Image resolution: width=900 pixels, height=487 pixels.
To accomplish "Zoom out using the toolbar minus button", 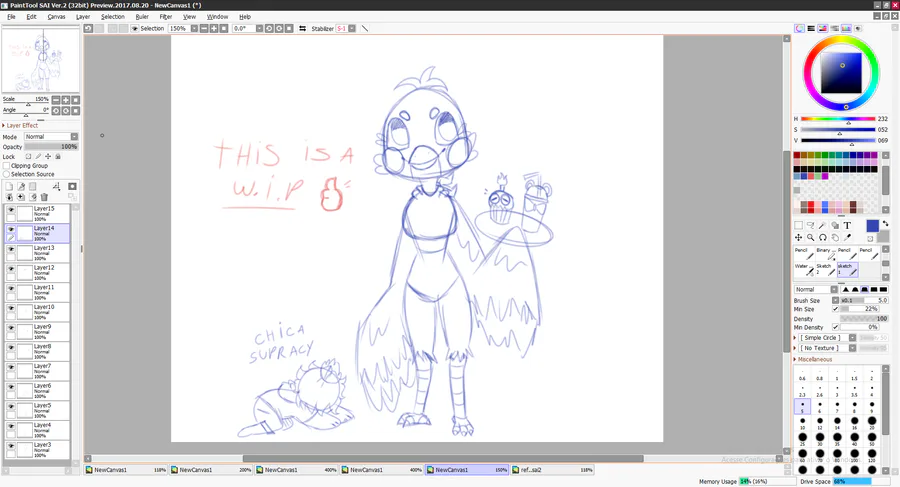I will [x=204, y=28].
